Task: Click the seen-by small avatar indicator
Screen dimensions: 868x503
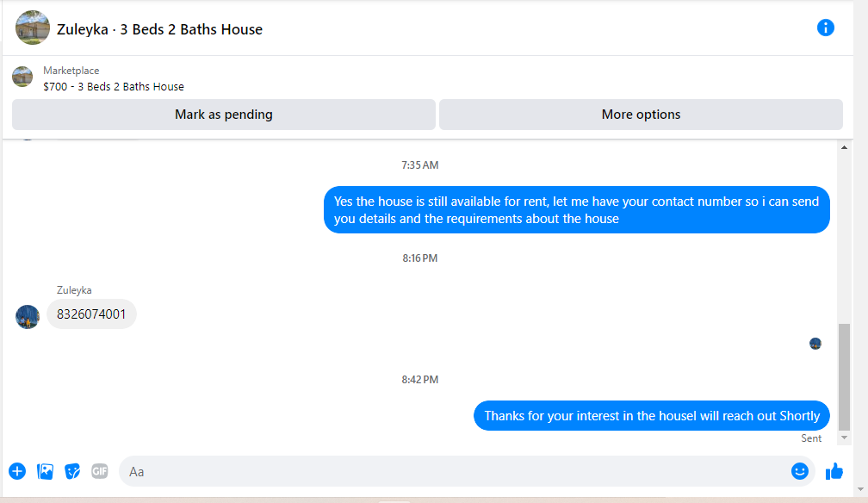Action: click(x=815, y=344)
